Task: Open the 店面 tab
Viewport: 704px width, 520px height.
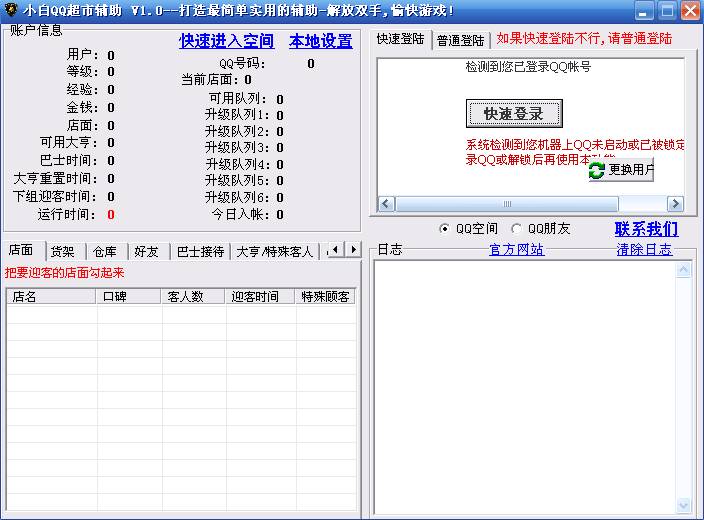Action: pos(23,250)
